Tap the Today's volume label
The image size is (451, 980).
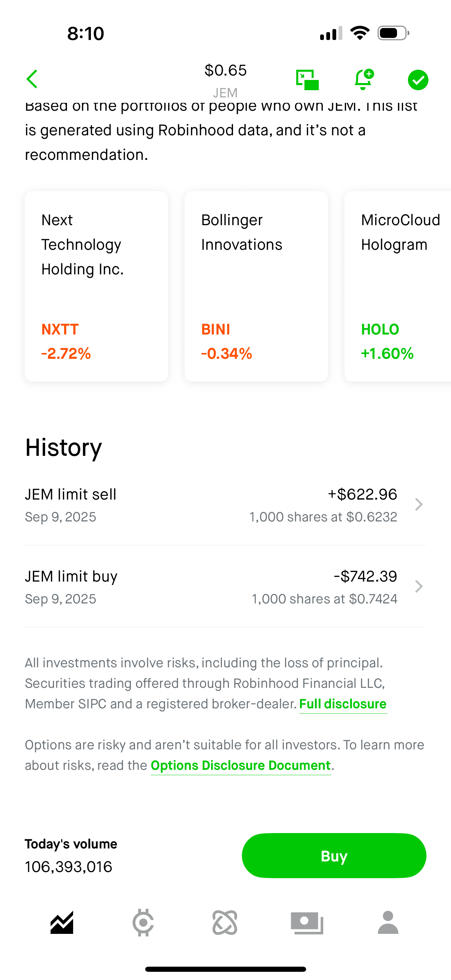[x=71, y=844]
